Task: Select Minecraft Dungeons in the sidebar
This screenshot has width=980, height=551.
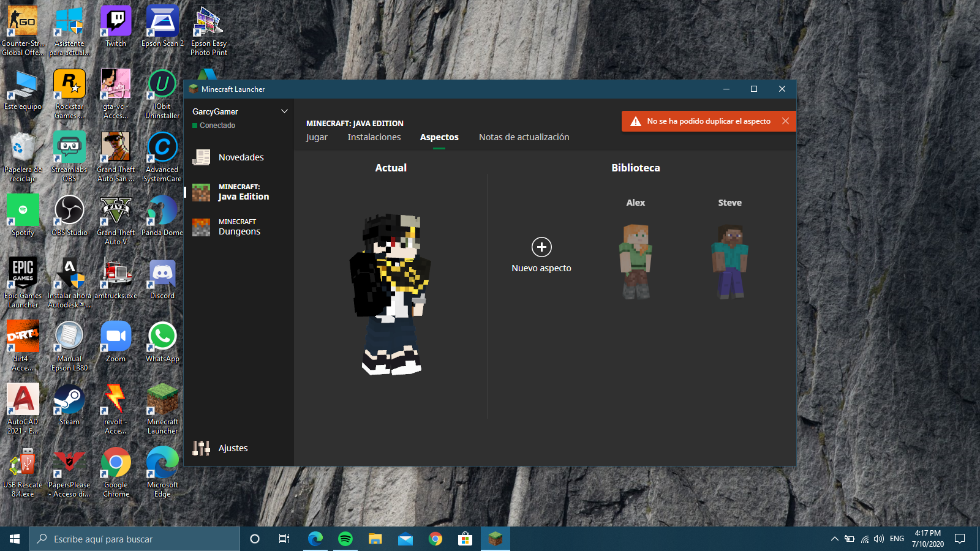Action: (239, 227)
